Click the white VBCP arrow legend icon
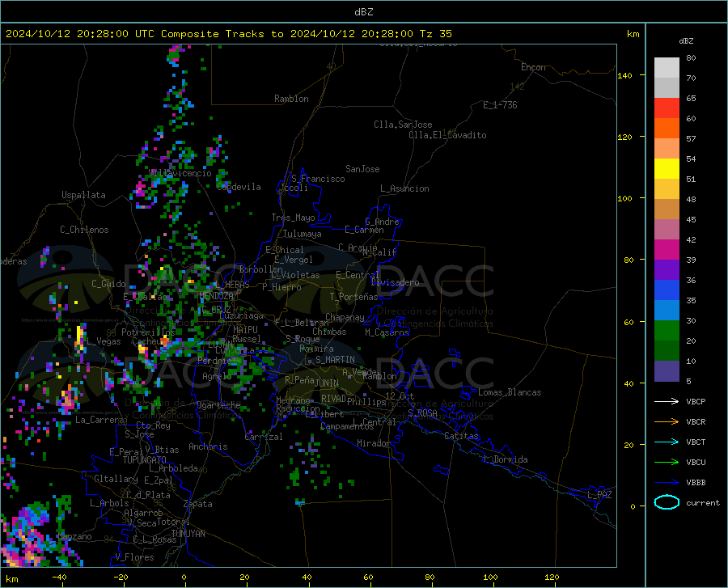This screenshot has height=588, width=728. pyautogui.click(x=667, y=401)
